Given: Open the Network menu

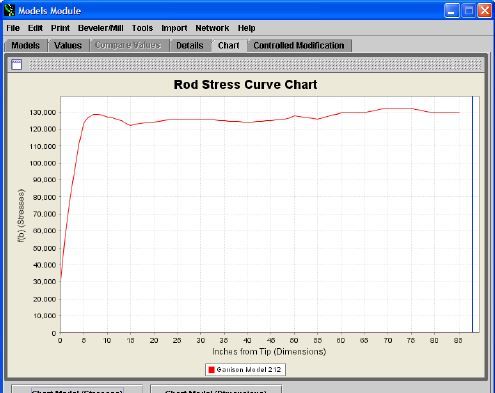Looking at the screenshot, I should (212, 28).
